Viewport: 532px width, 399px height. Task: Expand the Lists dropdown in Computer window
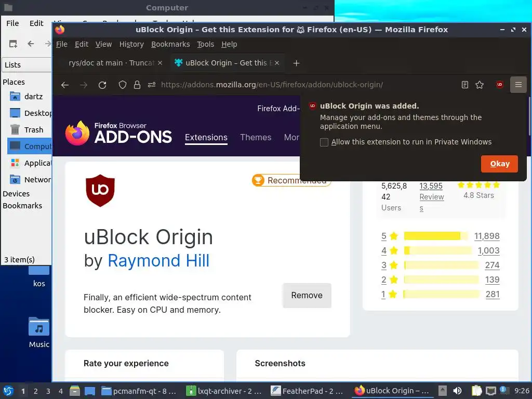tap(27, 65)
